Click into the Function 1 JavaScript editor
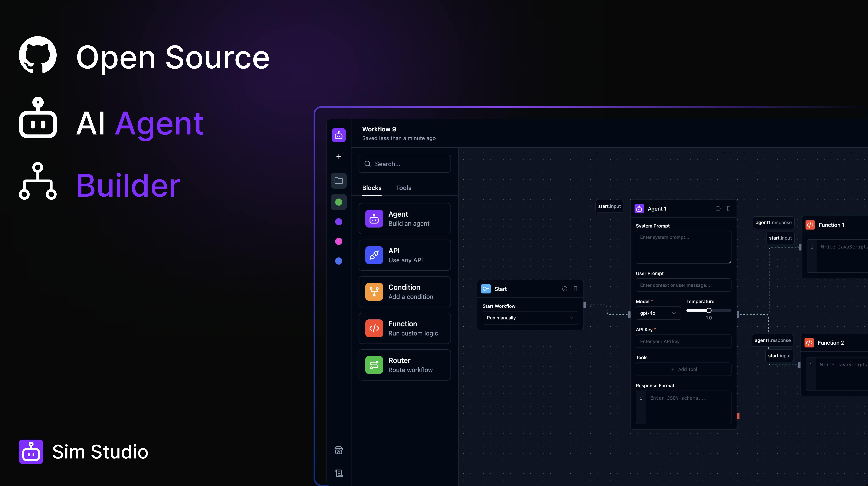868x486 pixels. (x=837, y=256)
